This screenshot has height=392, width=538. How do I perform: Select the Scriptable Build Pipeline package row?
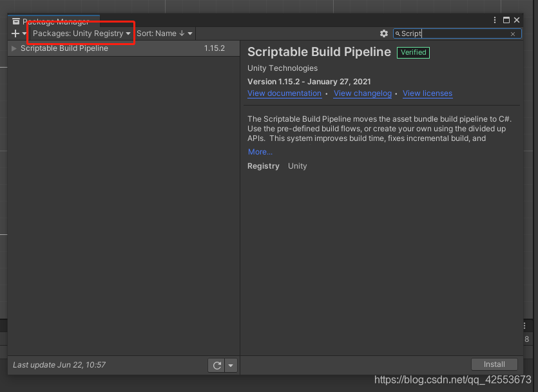(x=124, y=48)
